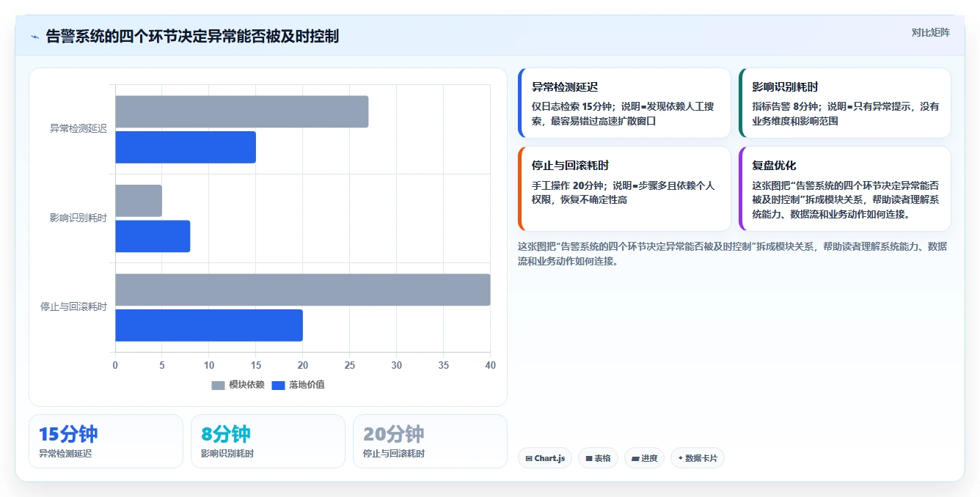
Task: Click the gray 模块依赖 legend swatch
Action: click(218, 386)
